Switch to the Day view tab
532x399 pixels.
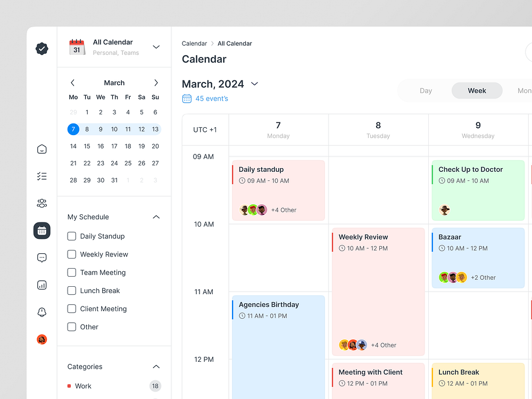(x=426, y=90)
